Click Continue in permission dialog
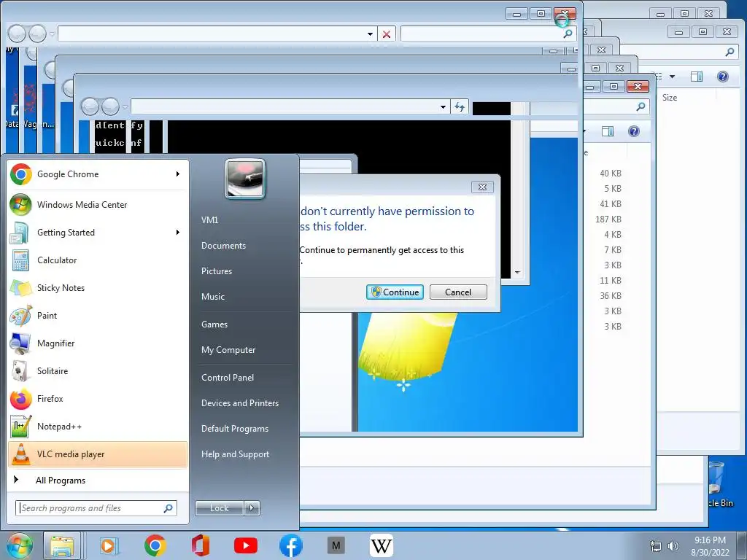The height and width of the screenshot is (560, 747). coord(395,292)
